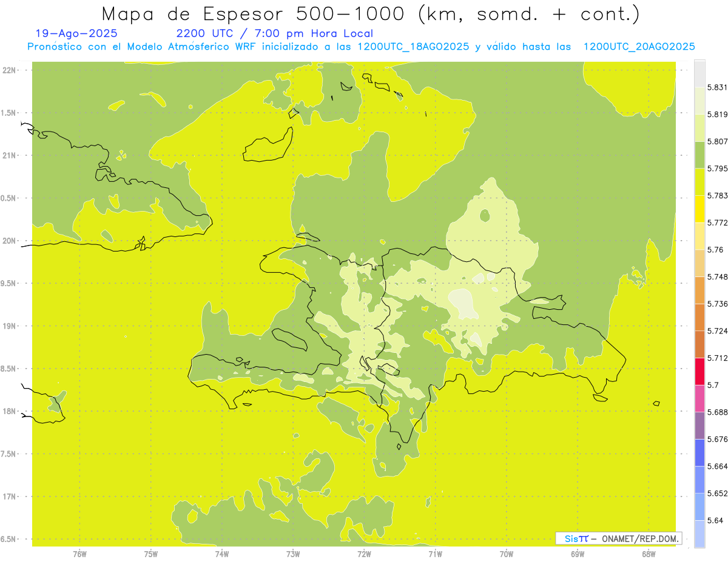The height and width of the screenshot is (562, 728).
Task: Click the legend value '5.712'
Action: click(x=718, y=358)
